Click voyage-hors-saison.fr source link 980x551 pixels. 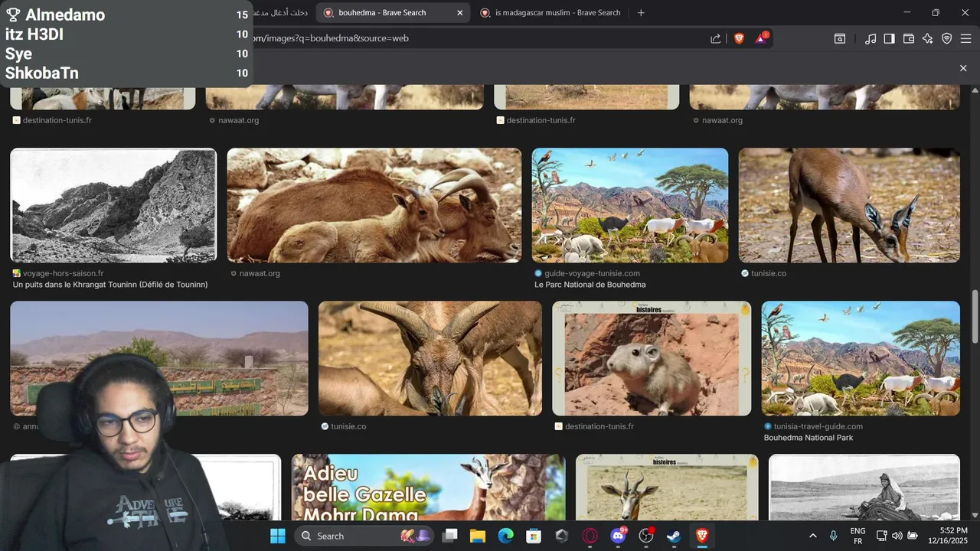(63, 273)
